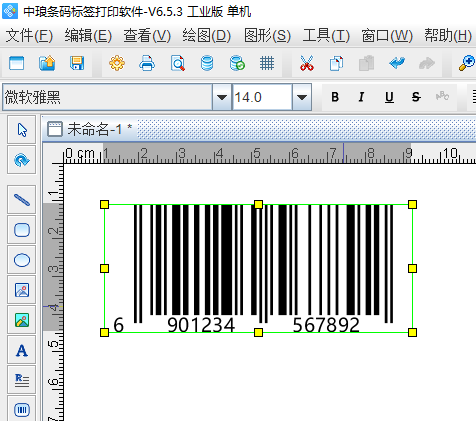476x421 pixels.
Task: Toggle bold formatting B
Action: (x=335, y=97)
